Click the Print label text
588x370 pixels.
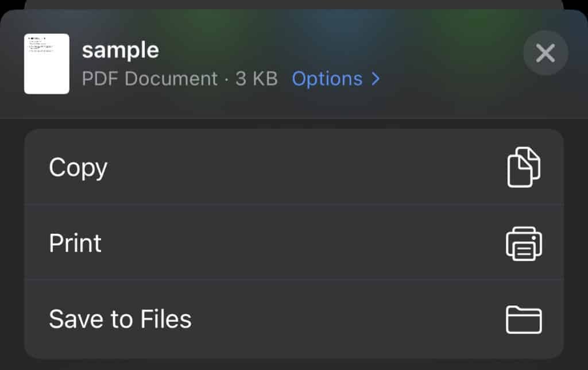point(75,243)
